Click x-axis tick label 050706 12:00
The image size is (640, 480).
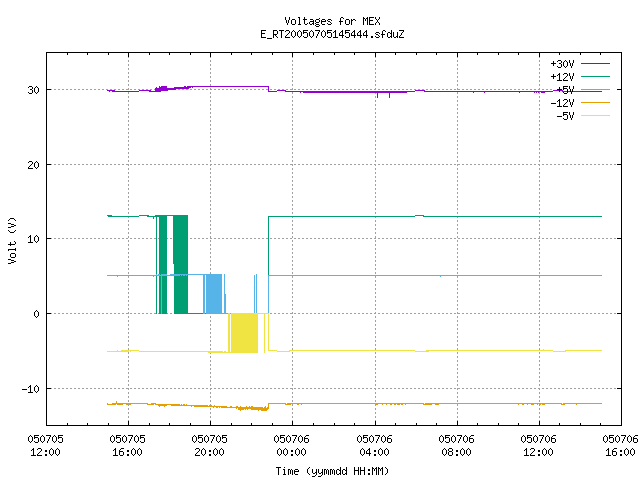tap(538, 446)
